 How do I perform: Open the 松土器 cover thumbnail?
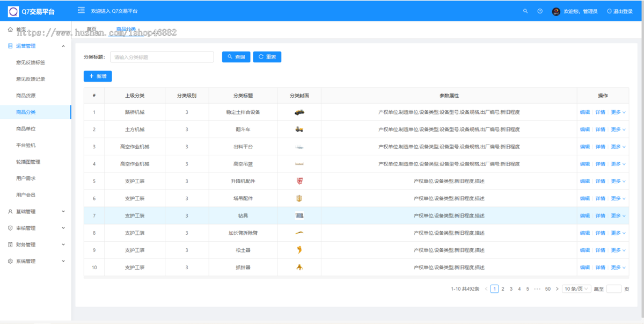click(299, 250)
